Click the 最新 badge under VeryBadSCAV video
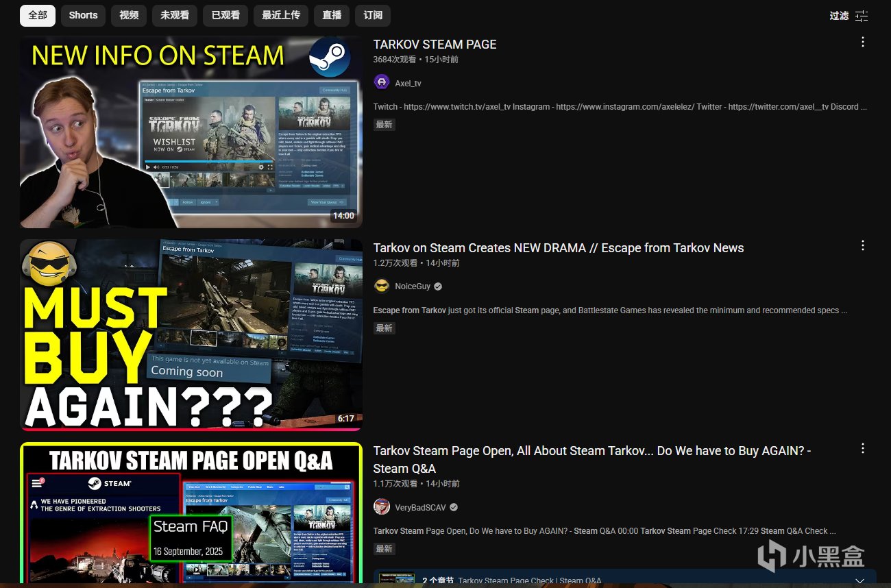 click(x=385, y=549)
